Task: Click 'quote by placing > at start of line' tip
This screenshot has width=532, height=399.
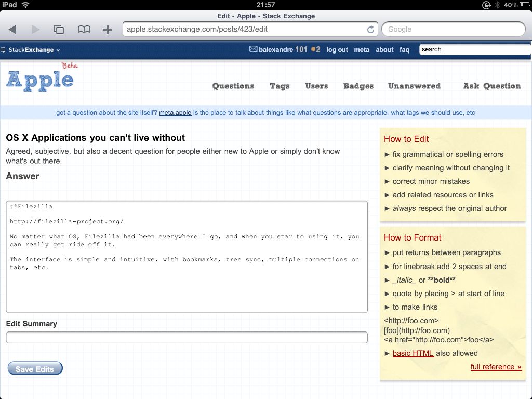Action: point(448,294)
